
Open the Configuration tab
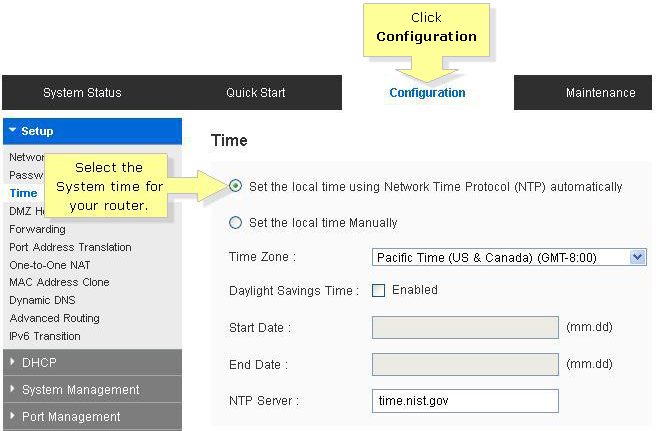pyautogui.click(x=427, y=93)
